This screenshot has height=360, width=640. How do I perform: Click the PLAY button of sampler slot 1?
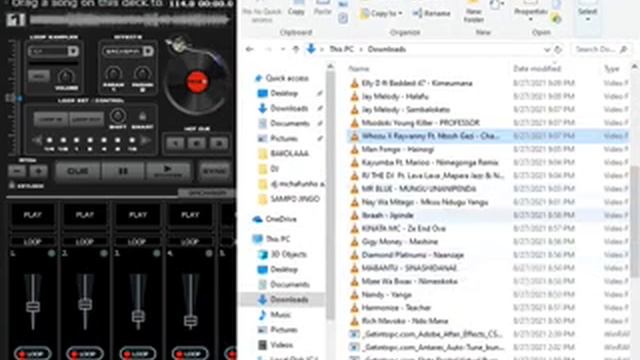coord(33,215)
